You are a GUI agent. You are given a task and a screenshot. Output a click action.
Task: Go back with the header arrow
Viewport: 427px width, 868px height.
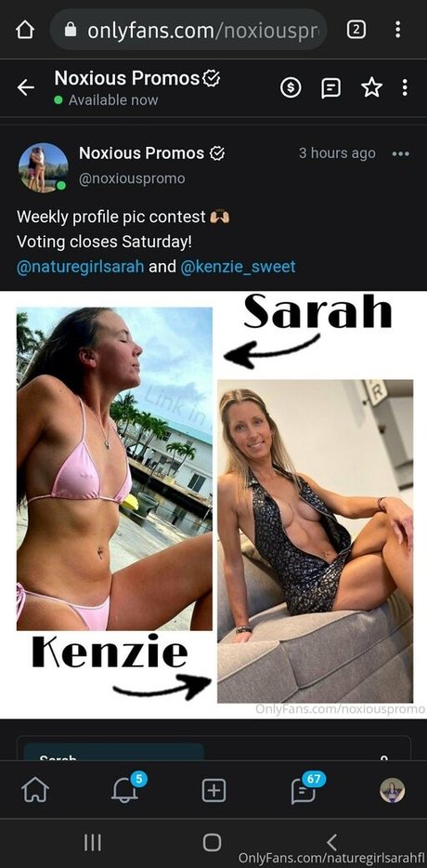pos(25,87)
